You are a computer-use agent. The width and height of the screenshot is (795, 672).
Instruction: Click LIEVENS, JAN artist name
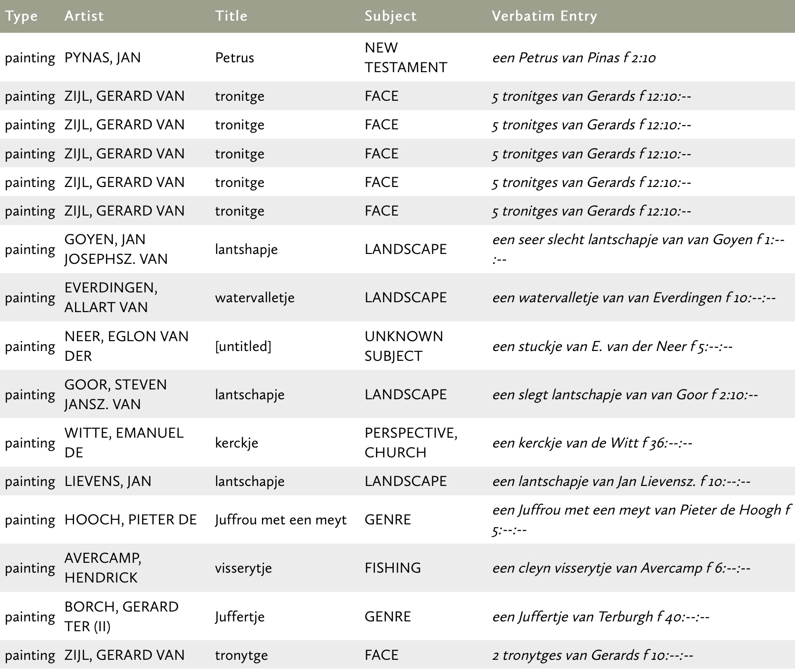[108, 481]
